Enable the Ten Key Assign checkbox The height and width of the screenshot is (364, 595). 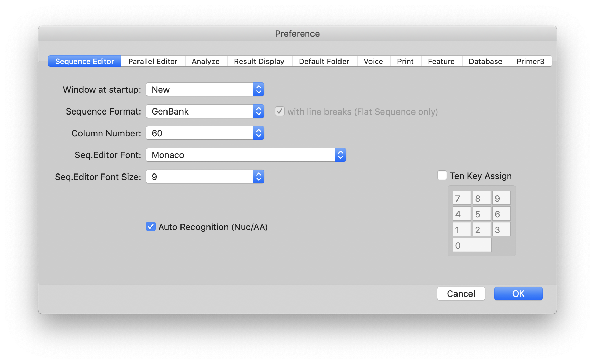click(x=442, y=176)
